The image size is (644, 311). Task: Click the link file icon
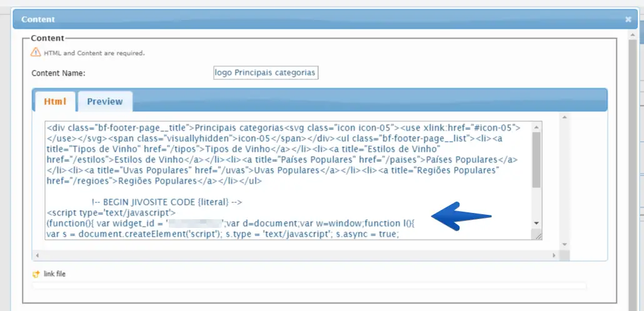point(36,274)
